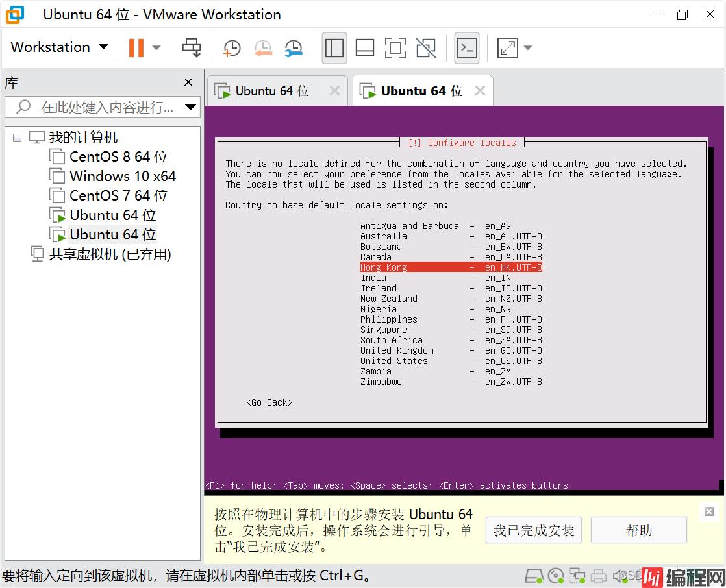Image resolution: width=726 pixels, height=588 pixels.
Task: Toggle Unity mode icon in toolbar
Action: pos(426,47)
